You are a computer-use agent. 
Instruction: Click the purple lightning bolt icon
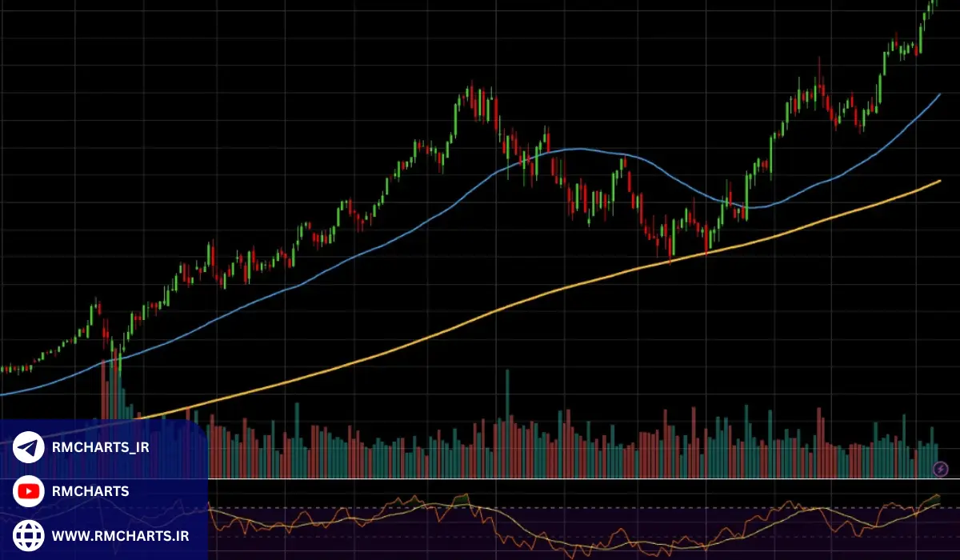941,469
